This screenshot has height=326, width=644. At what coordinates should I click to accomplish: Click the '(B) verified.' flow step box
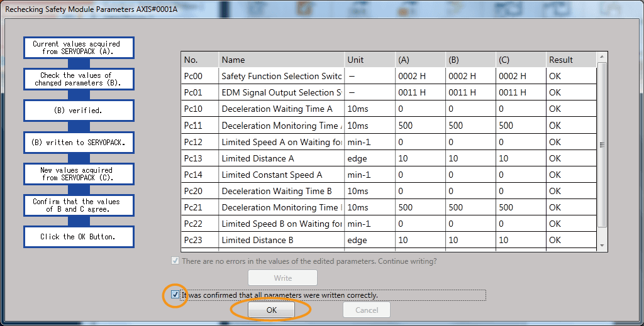click(79, 111)
